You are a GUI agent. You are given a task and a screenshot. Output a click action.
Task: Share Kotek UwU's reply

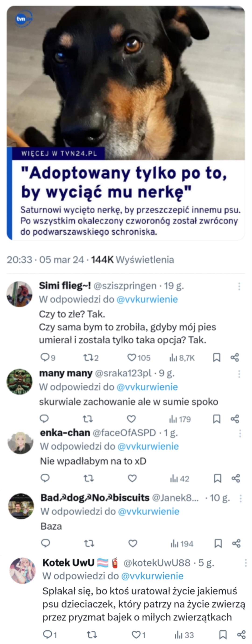tap(241, 634)
